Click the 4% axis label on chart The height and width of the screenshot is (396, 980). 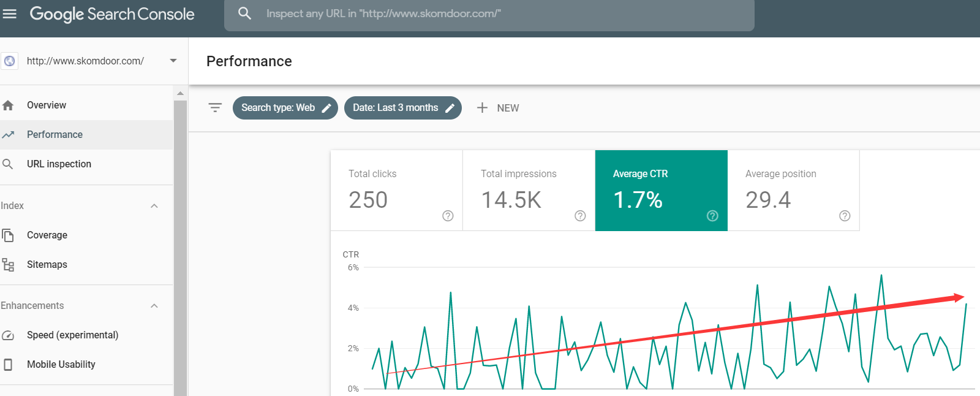point(353,308)
